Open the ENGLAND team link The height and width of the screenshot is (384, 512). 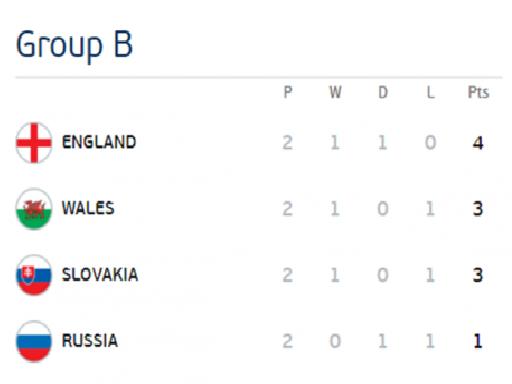pos(99,142)
